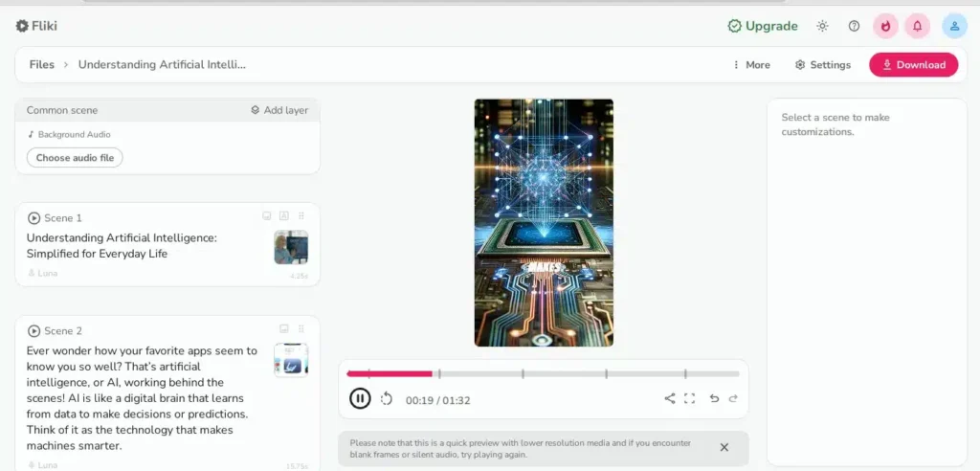Restart the preview with the replay icon
980x471 pixels.
coord(387,398)
